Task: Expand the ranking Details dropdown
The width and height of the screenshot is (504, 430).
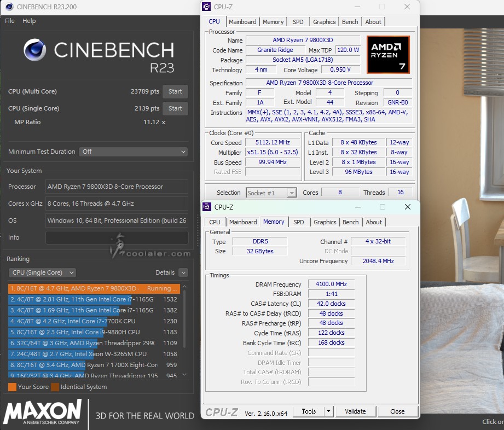Action: pyautogui.click(x=183, y=272)
